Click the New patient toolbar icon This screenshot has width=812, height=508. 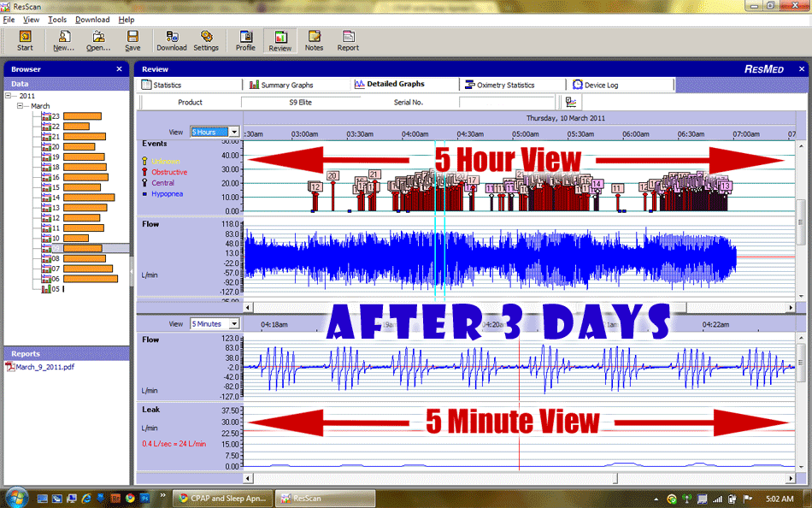pos(63,40)
